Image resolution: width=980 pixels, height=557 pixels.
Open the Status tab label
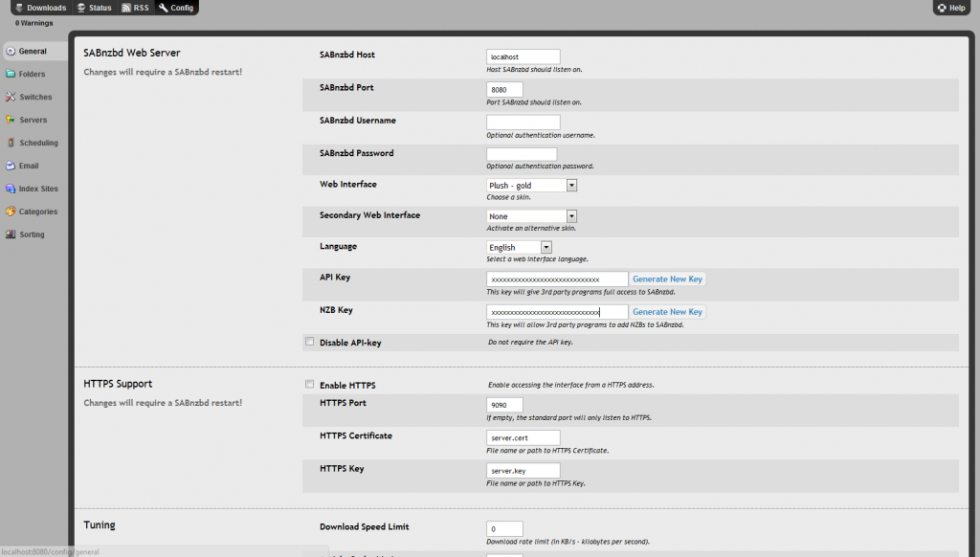100,8
